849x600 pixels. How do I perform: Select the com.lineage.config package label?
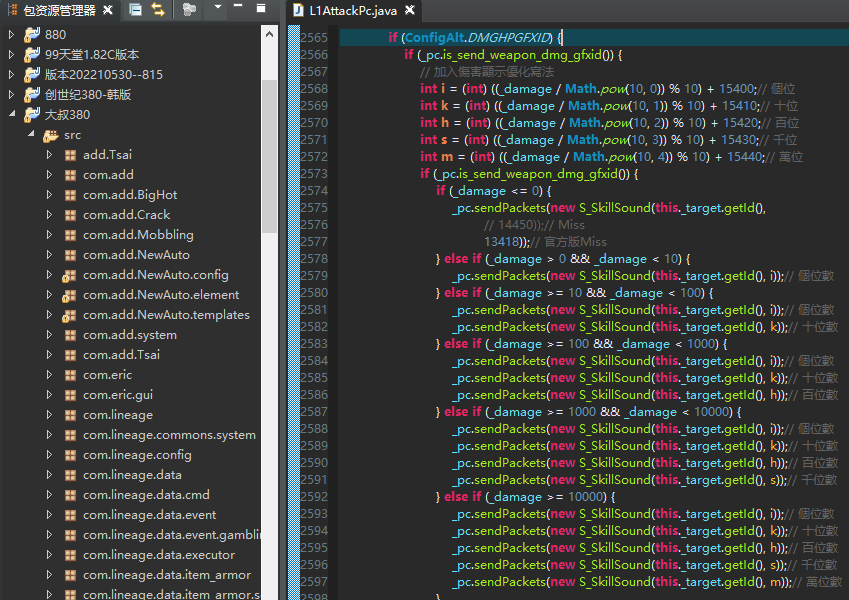tap(138, 455)
